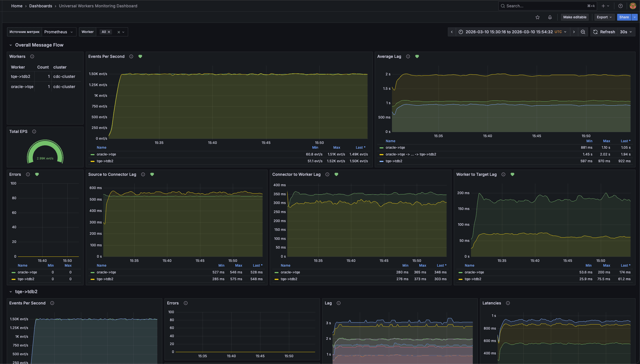The image size is (640, 364).
Task: Toggle oracle->tqe series in Events Per Second legend
Action: 106,154
